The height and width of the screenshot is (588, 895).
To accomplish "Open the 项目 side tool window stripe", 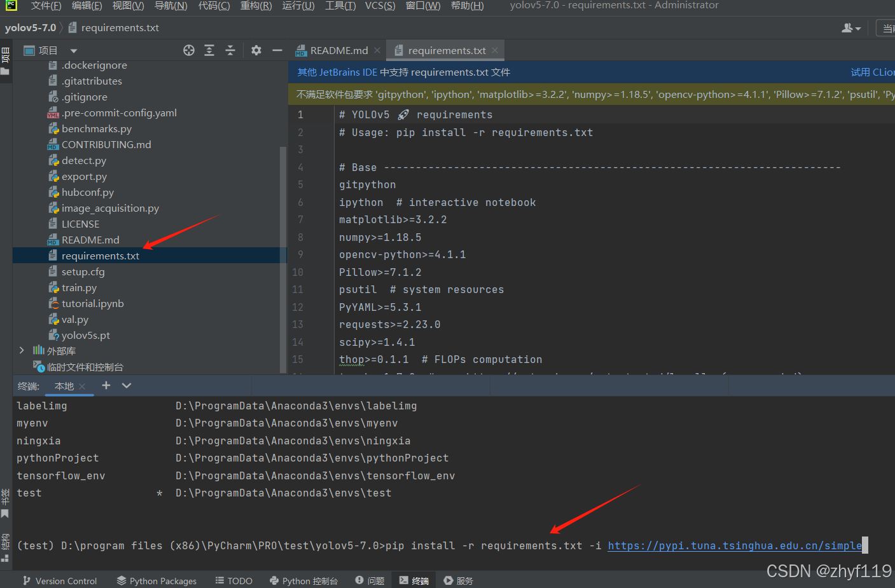I will tap(5, 60).
